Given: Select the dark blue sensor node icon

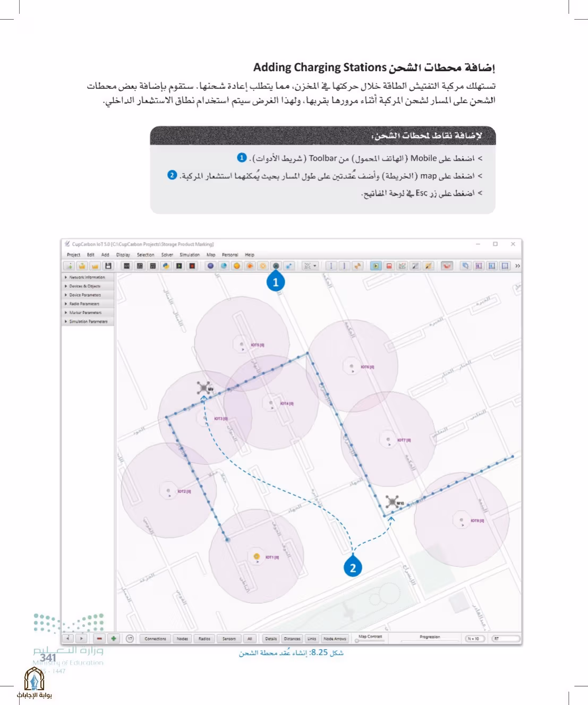Looking at the screenshot, I should coord(210,266).
